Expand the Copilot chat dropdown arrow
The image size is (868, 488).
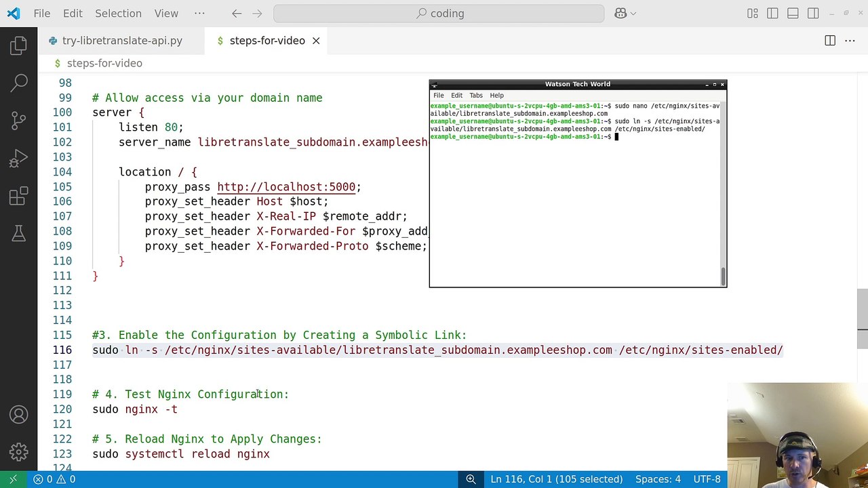[x=633, y=14]
